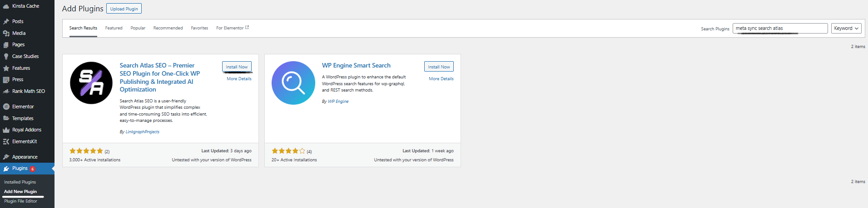Click the Appearance paintbrush icon
This screenshot has height=208, width=868.
pyautogui.click(x=6, y=157)
